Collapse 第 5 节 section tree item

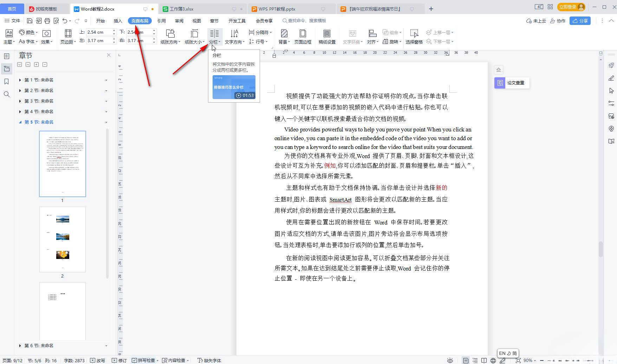pos(20,122)
